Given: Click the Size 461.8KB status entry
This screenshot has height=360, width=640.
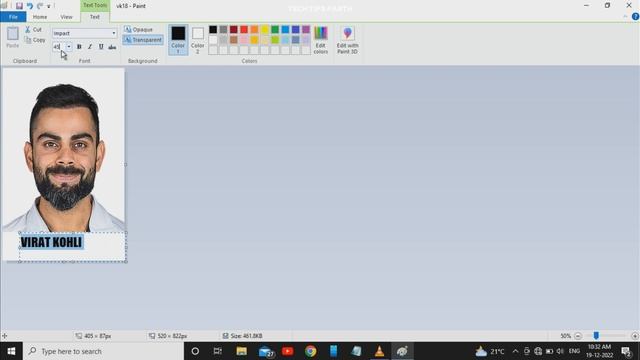Looking at the screenshot, I should click(x=243, y=336).
